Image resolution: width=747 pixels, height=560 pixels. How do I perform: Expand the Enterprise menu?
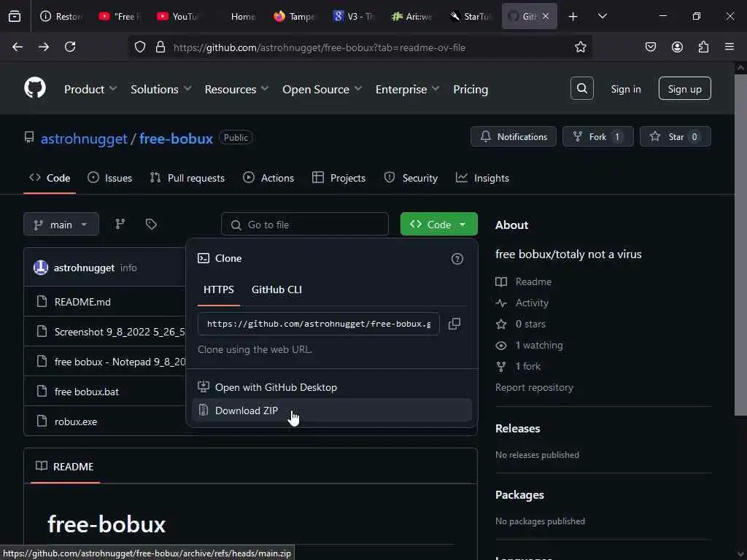407,89
